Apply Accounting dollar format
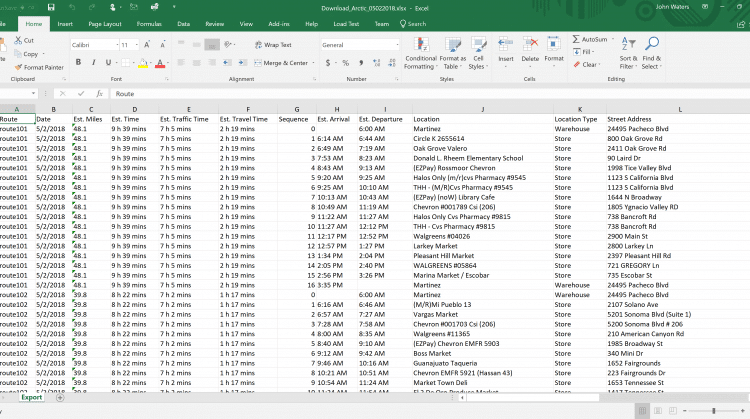Image resolution: width=750 pixels, height=419 pixels. [x=328, y=63]
